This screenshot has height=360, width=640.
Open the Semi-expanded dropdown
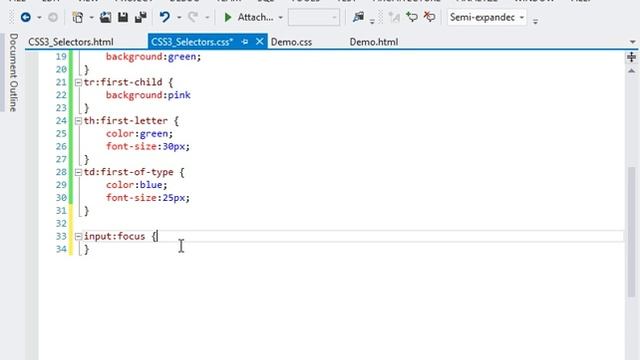pos(487,18)
